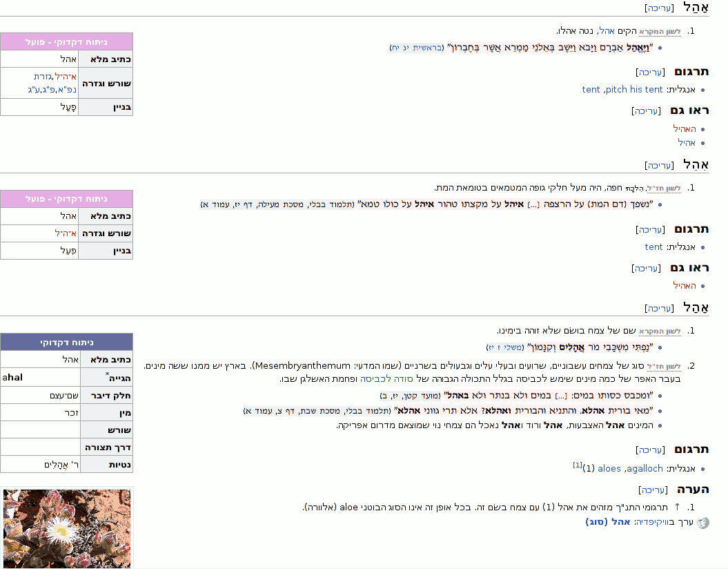Click the asterisk link beside הגייה
728x569 pixels.
(107, 374)
